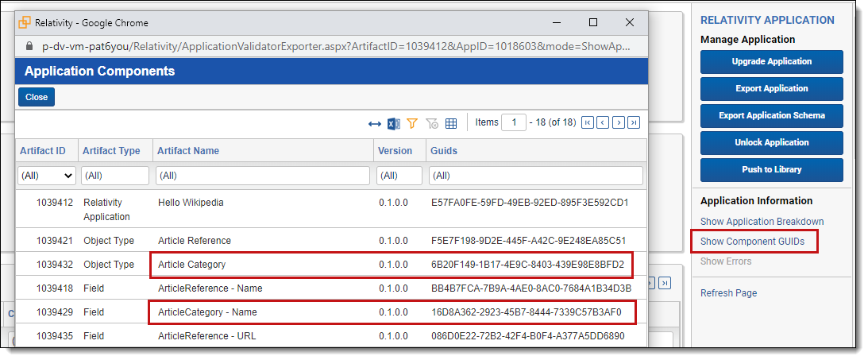Select the ArticleCategory - Name cell

[x=207, y=312]
